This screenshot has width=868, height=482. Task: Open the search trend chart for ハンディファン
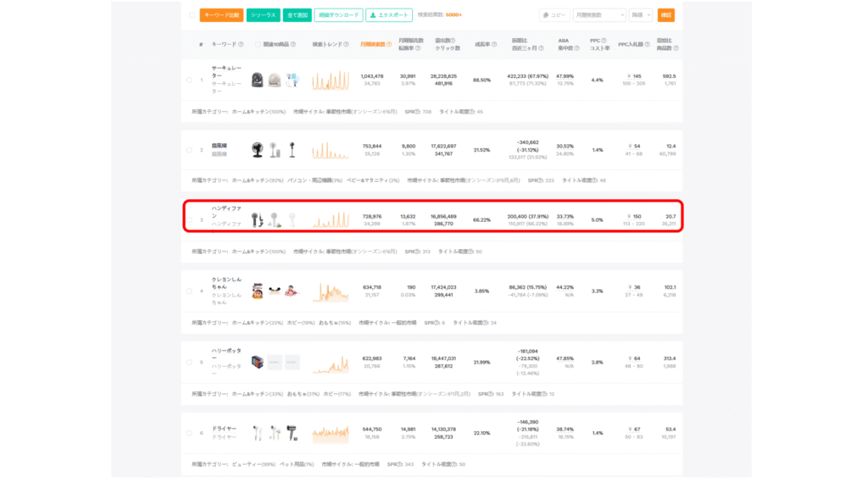331,220
